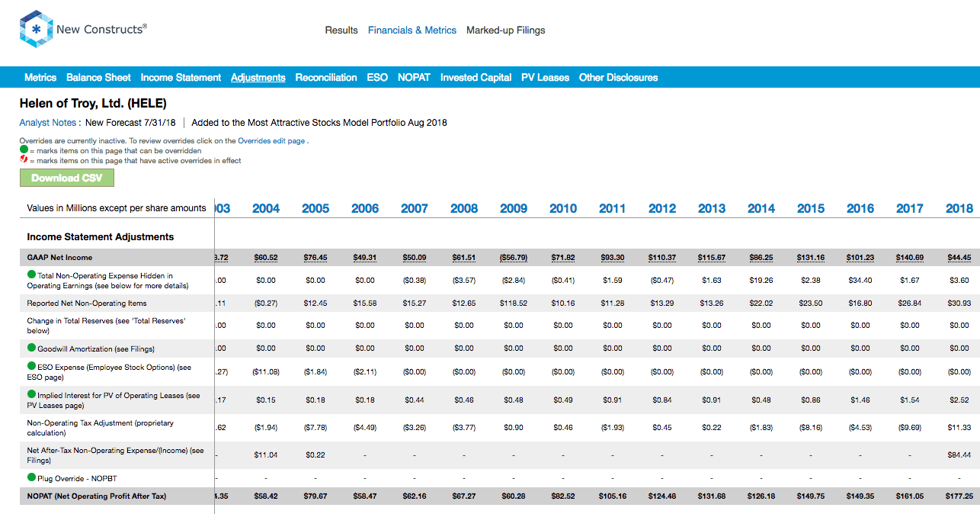Click the 2010 column header

click(x=563, y=208)
